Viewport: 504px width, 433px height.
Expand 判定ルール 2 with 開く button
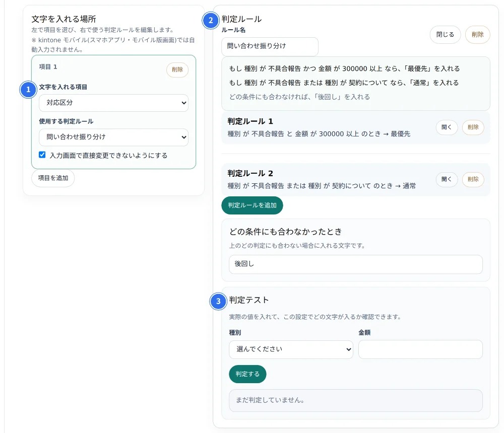pos(447,179)
